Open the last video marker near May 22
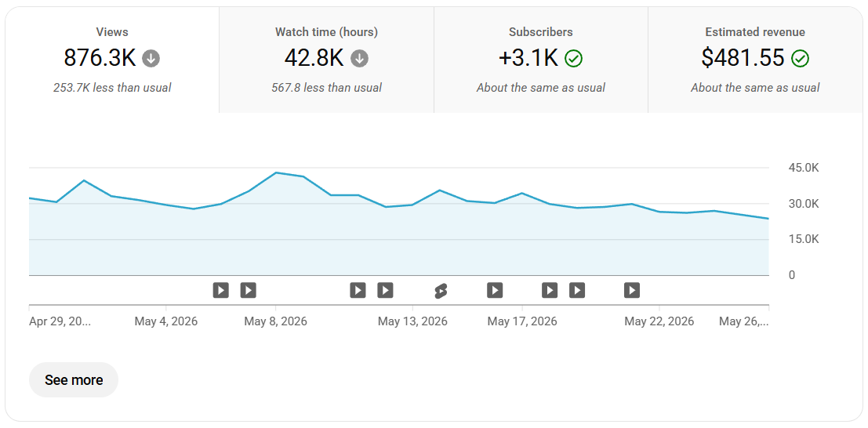 tap(632, 290)
